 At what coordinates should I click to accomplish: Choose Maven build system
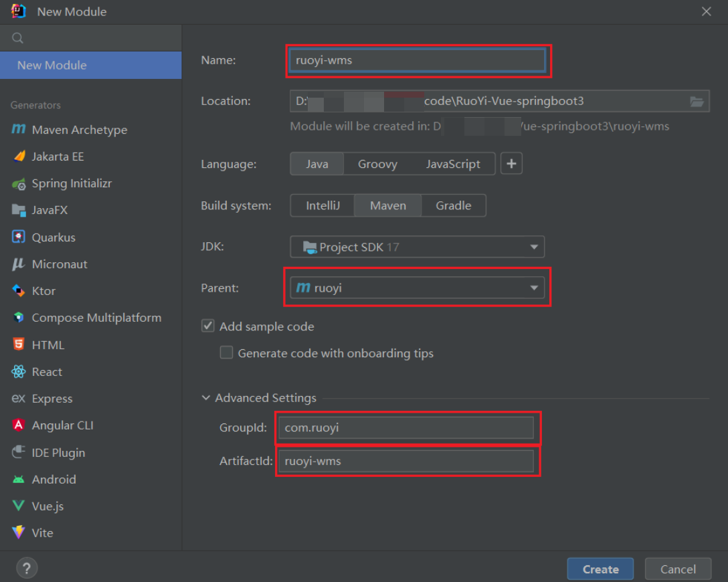(x=388, y=205)
